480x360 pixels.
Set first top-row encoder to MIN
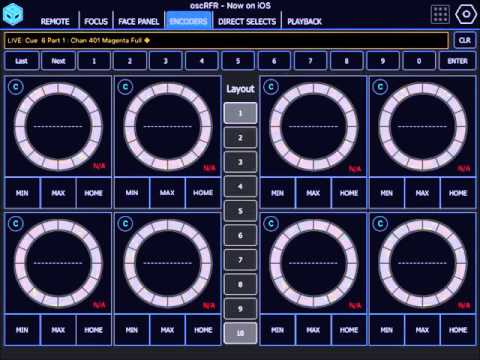pos(22,193)
